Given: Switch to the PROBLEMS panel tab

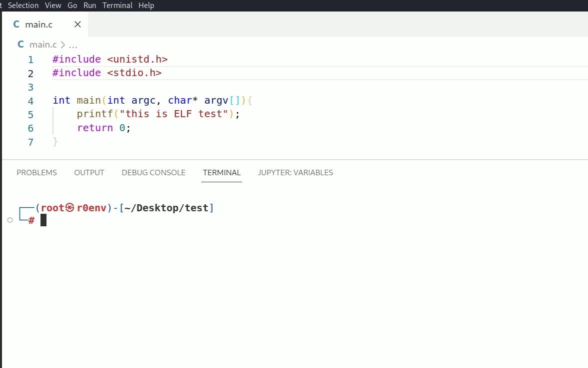Looking at the screenshot, I should (36, 172).
